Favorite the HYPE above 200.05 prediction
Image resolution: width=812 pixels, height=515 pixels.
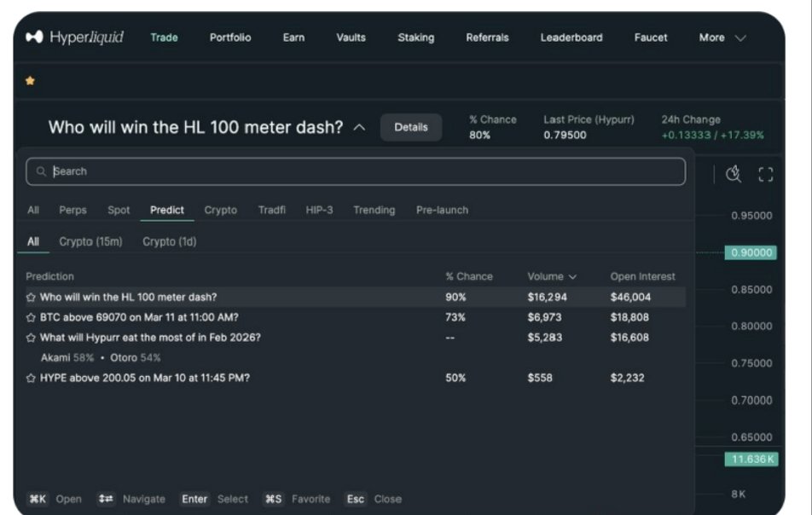coord(31,378)
